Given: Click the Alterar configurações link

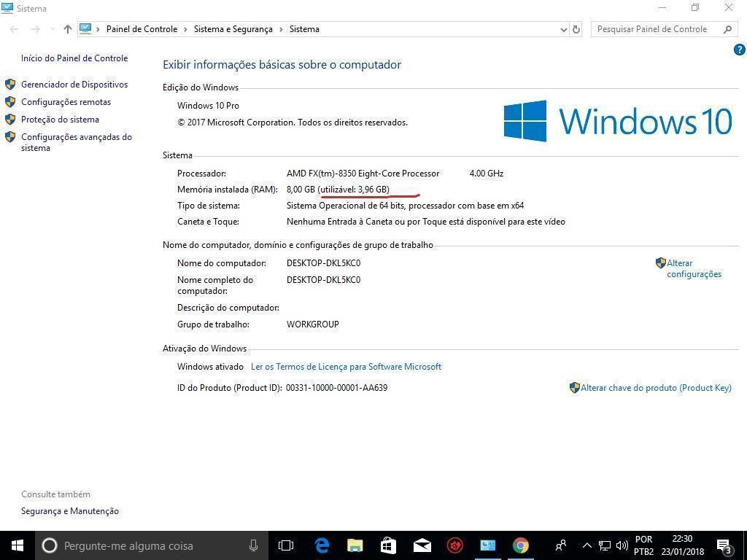Looking at the screenshot, I should 694,268.
